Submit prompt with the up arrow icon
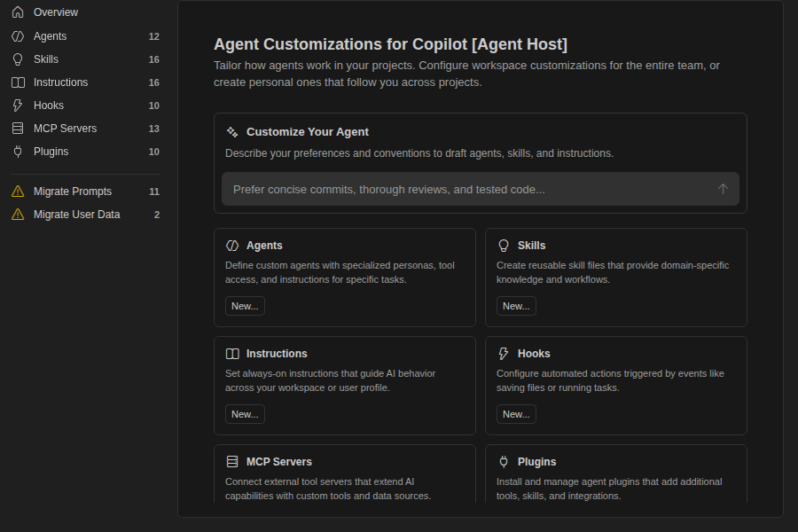 (x=723, y=189)
